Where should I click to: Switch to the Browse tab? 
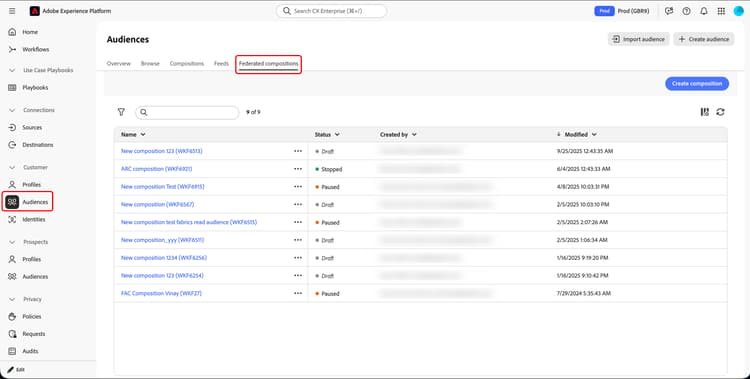click(150, 63)
